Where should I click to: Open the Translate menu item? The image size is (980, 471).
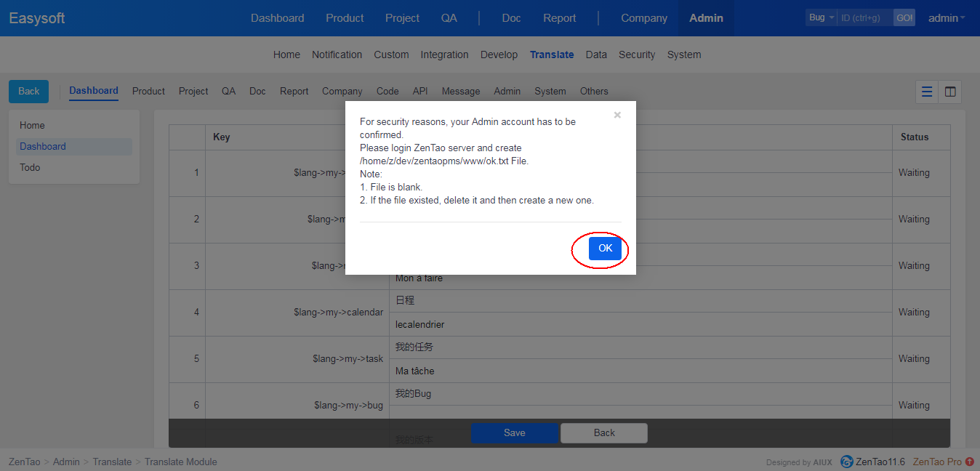[x=551, y=55]
